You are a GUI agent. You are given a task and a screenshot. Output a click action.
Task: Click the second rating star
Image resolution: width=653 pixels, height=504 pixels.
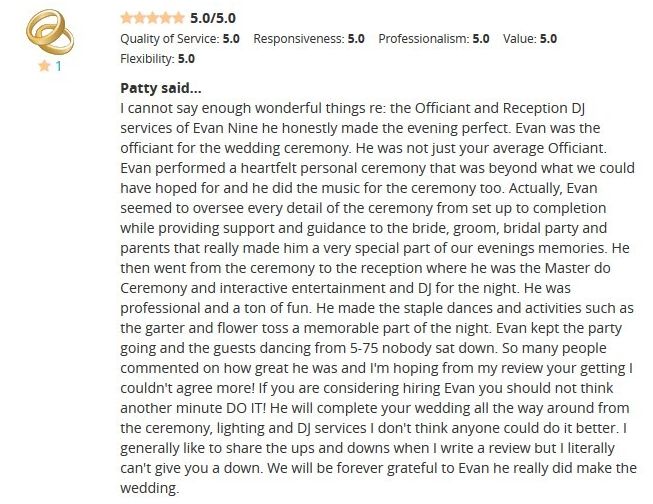138,18
